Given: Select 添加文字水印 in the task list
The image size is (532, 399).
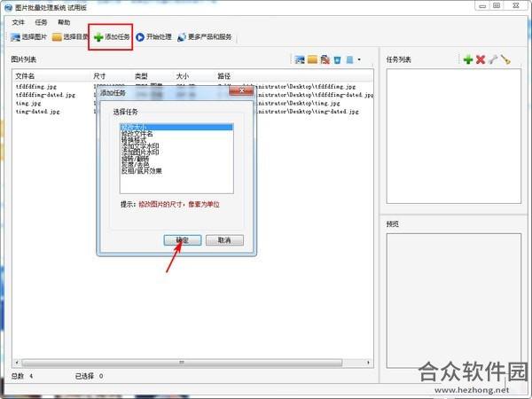Looking at the screenshot, I should [x=140, y=146].
